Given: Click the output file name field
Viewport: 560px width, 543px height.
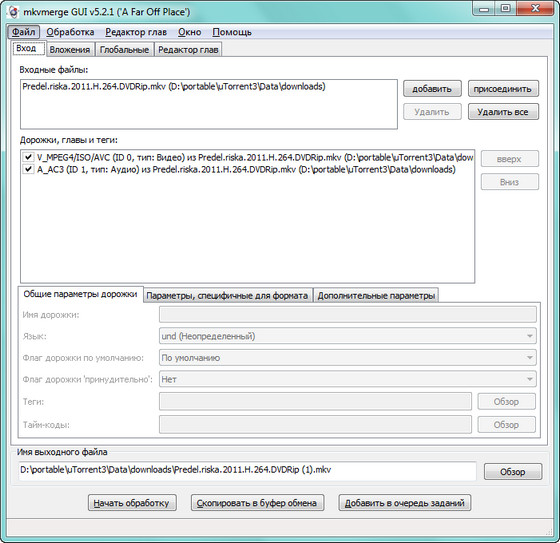Looking at the screenshot, I should point(248,470).
